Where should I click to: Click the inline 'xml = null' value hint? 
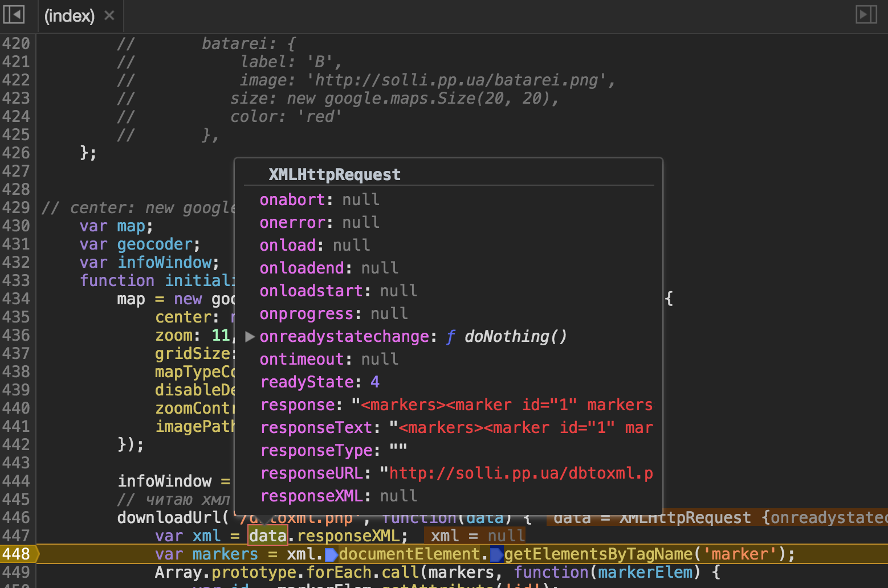pyautogui.click(x=477, y=536)
